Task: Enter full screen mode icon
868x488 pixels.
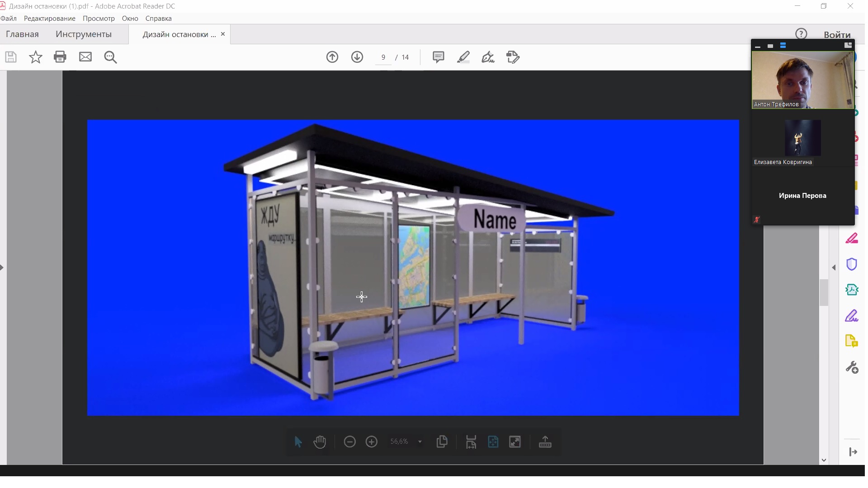Action: click(x=515, y=442)
